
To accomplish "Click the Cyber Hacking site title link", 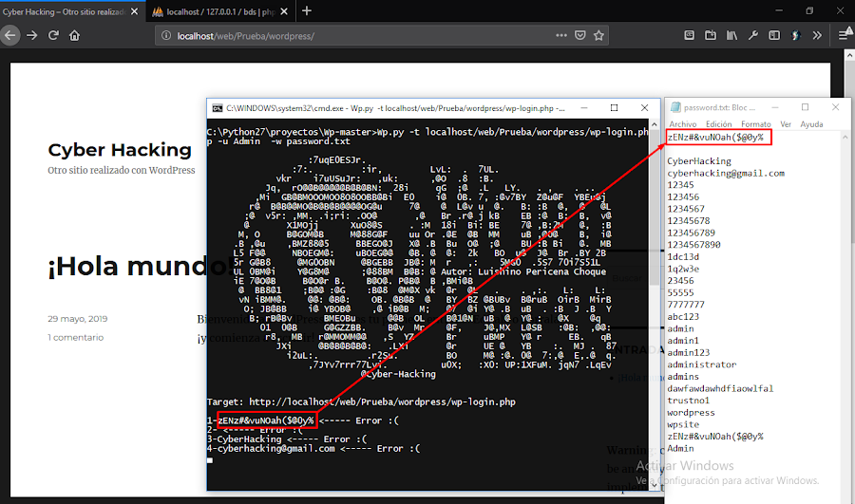I will click(x=120, y=150).
